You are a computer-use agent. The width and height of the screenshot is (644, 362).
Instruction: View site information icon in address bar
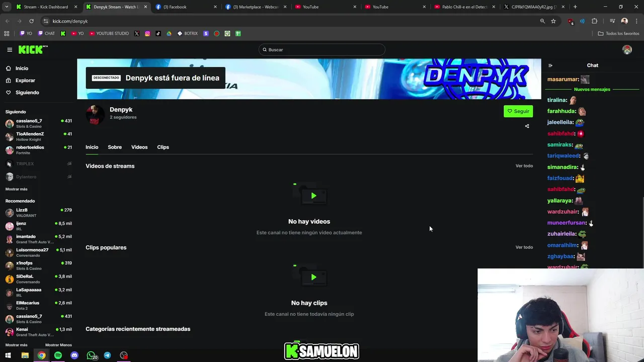pyautogui.click(x=46, y=21)
